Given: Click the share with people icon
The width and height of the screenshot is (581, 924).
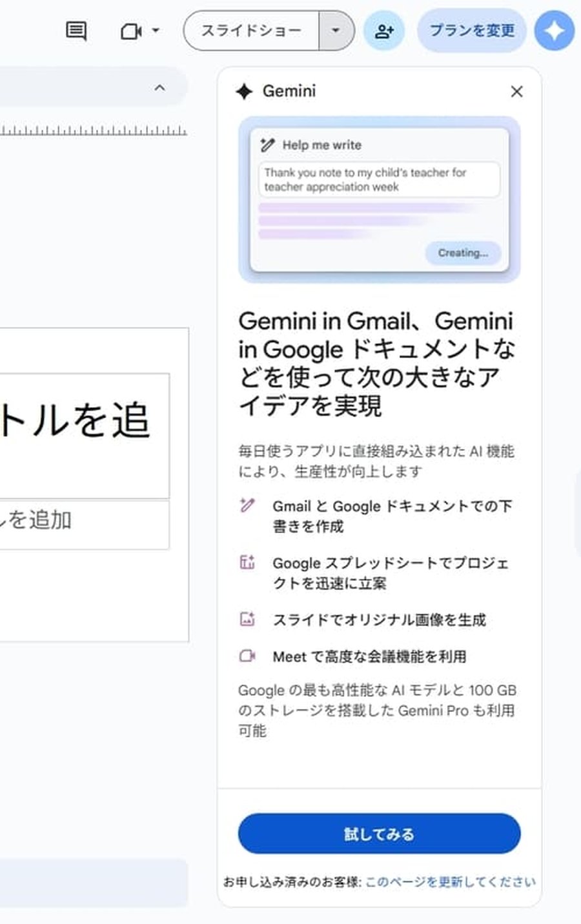Looking at the screenshot, I should (384, 30).
